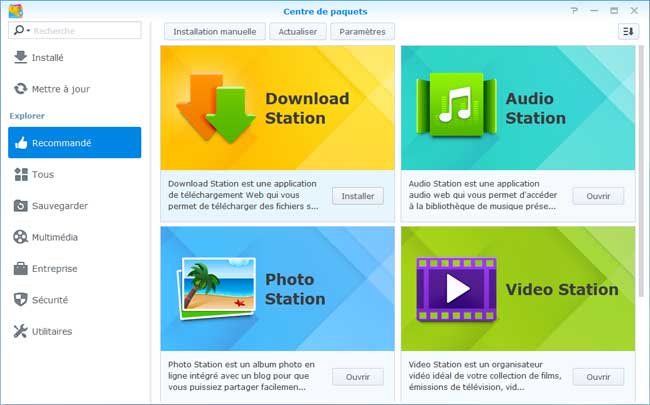Browse the Sauvegarder category
The width and height of the screenshot is (650, 405).
[75, 206]
